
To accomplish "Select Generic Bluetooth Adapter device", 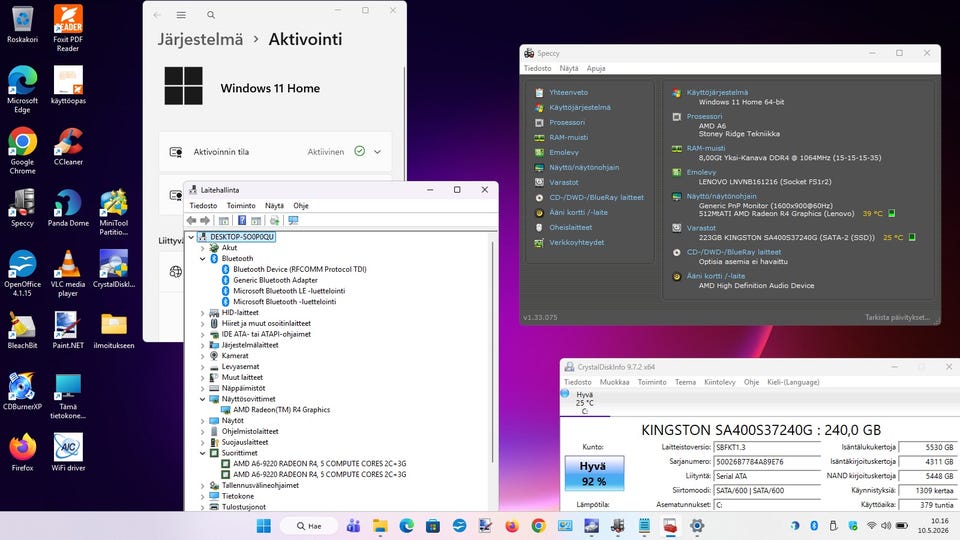I will pyautogui.click(x=275, y=280).
